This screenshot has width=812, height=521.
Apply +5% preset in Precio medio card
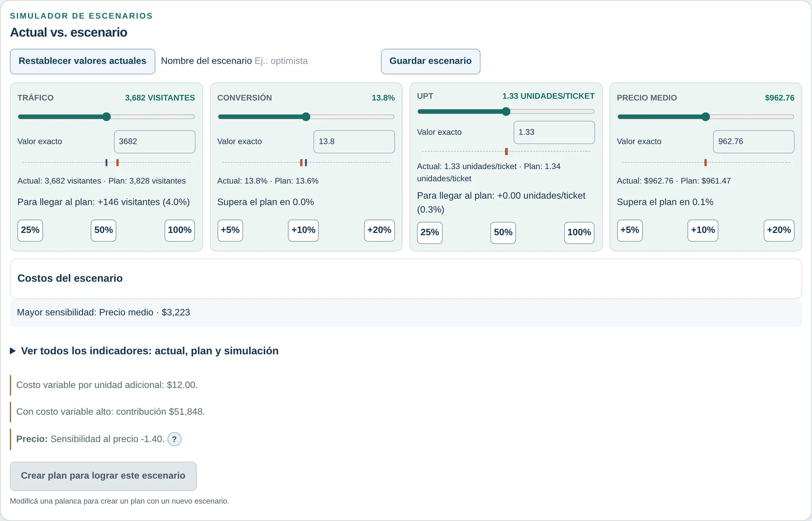click(x=630, y=230)
